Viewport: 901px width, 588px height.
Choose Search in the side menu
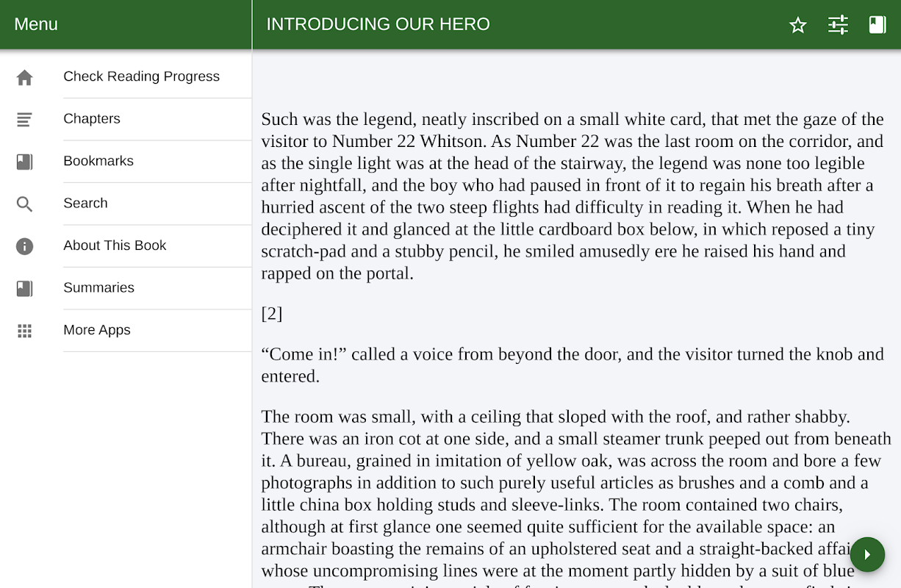coord(85,203)
